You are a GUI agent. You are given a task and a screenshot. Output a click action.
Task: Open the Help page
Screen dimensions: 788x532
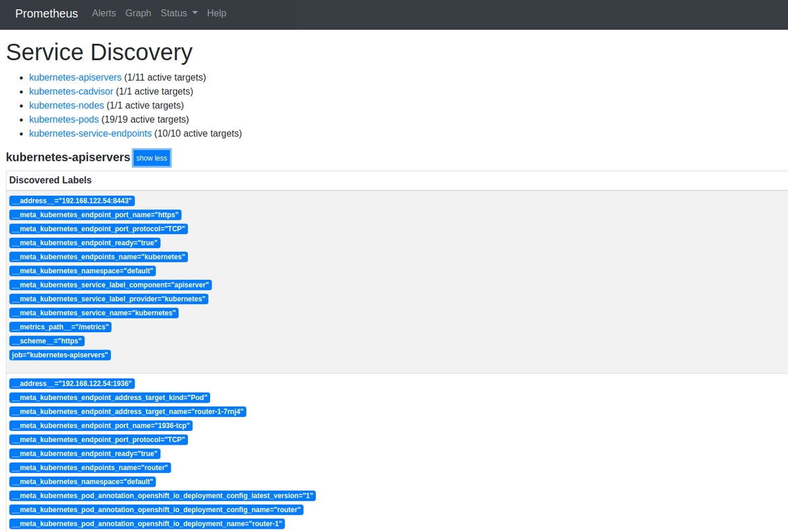tap(216, 13)
